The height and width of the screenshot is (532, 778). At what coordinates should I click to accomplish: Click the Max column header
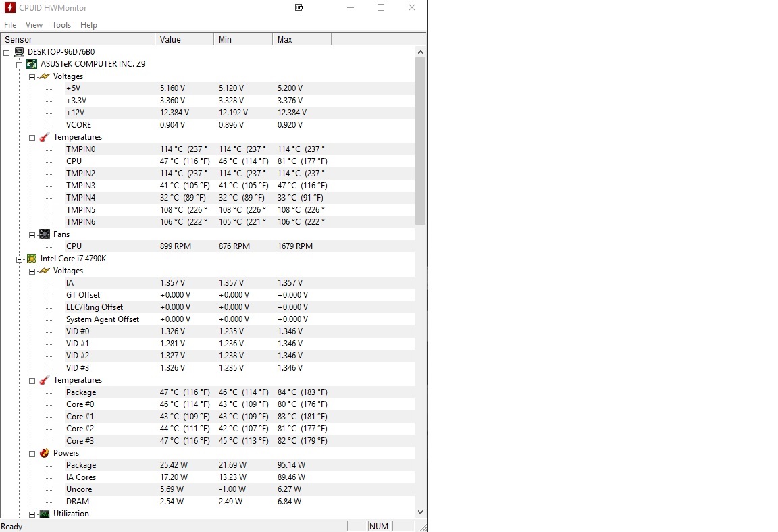coord(302,39)
